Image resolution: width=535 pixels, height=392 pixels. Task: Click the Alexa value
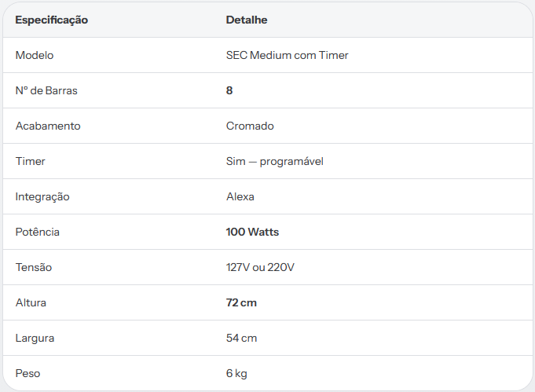pos(240,197)
